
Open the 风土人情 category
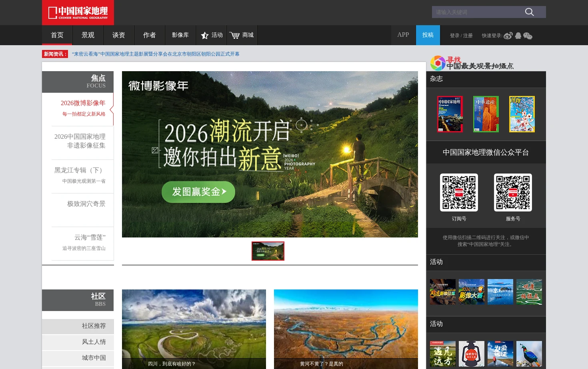(x=78, y=342)
